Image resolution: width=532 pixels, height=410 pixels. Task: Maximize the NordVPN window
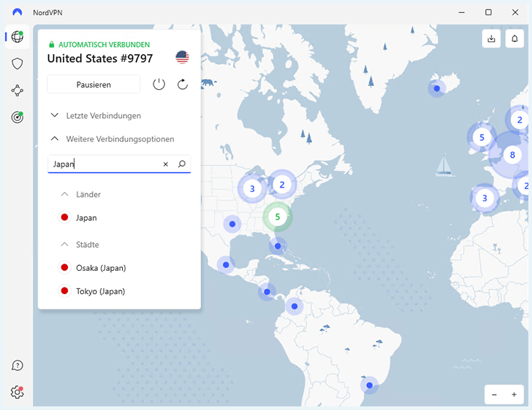pos(489,12)
